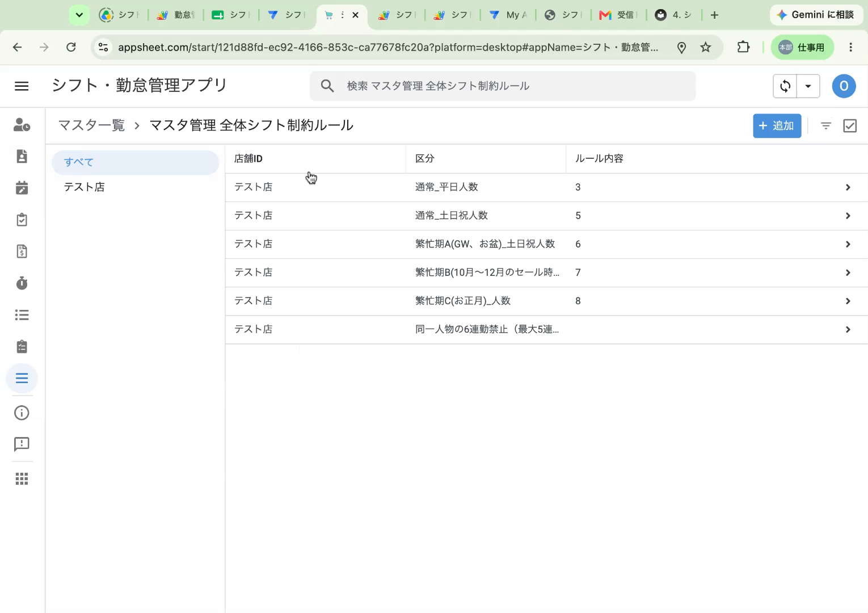Open the bulleted-list sidebar view

22,314
